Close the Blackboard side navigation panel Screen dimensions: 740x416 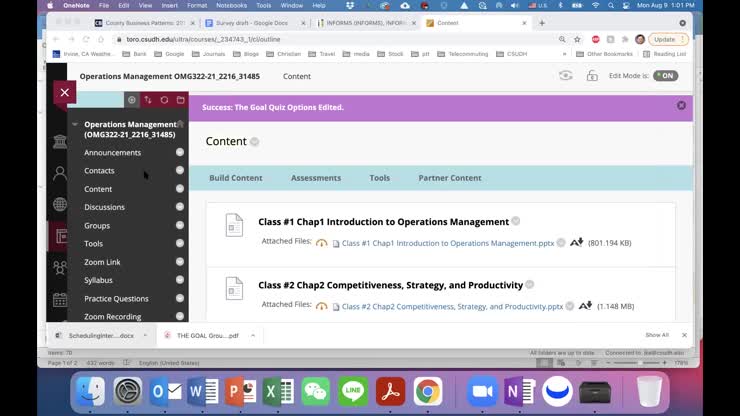[64, 92]
